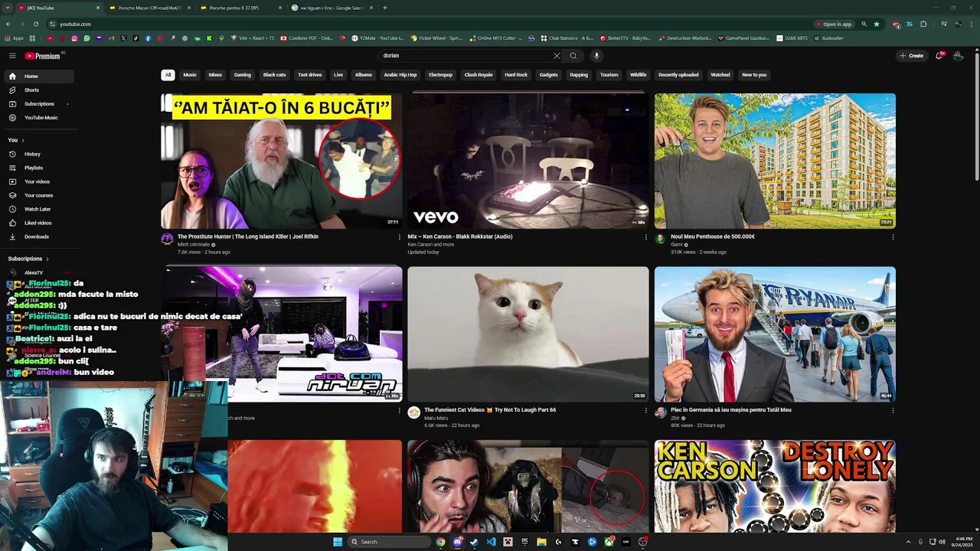Open a new browser tab
This screenshot has width=980, height=551.
coord(385,8)
